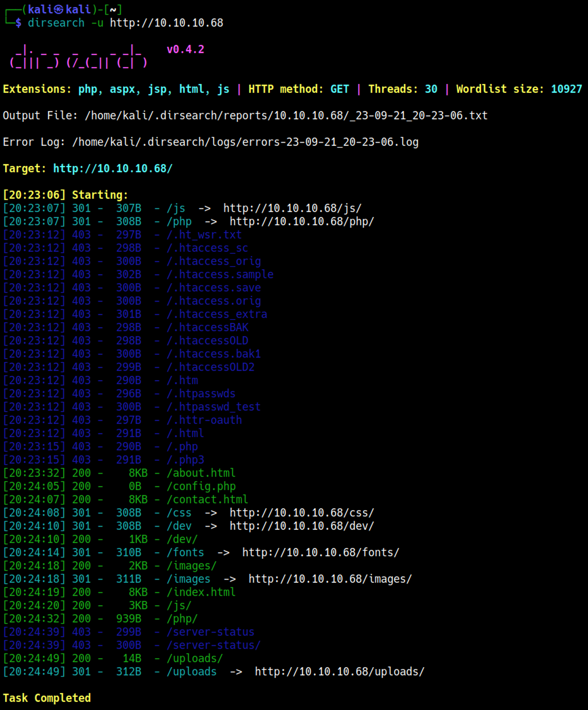Image resolution: width=588 pixels, height=710 pixels.
Task: Click the dirsearch v0.4.2 version text
Action: [x=185, y=49]
